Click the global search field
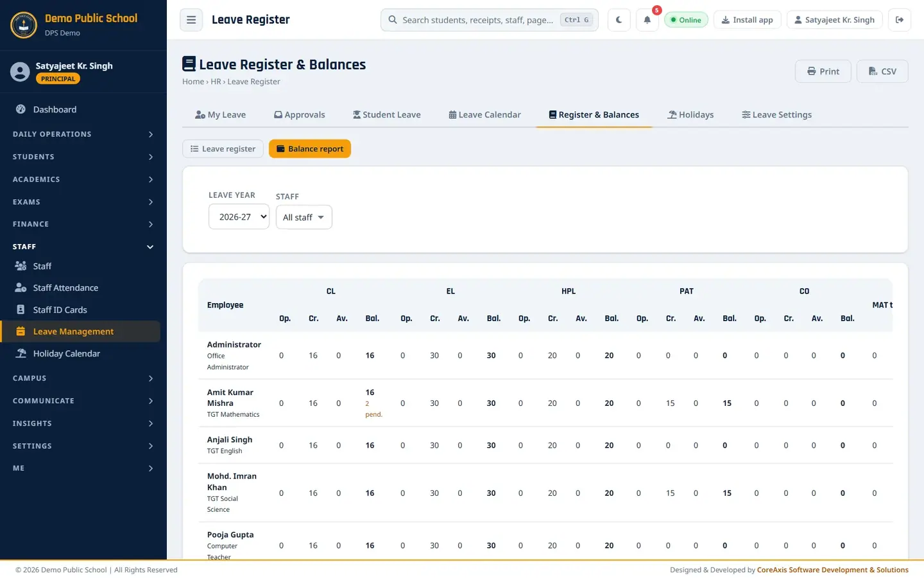 pos(490,20)
